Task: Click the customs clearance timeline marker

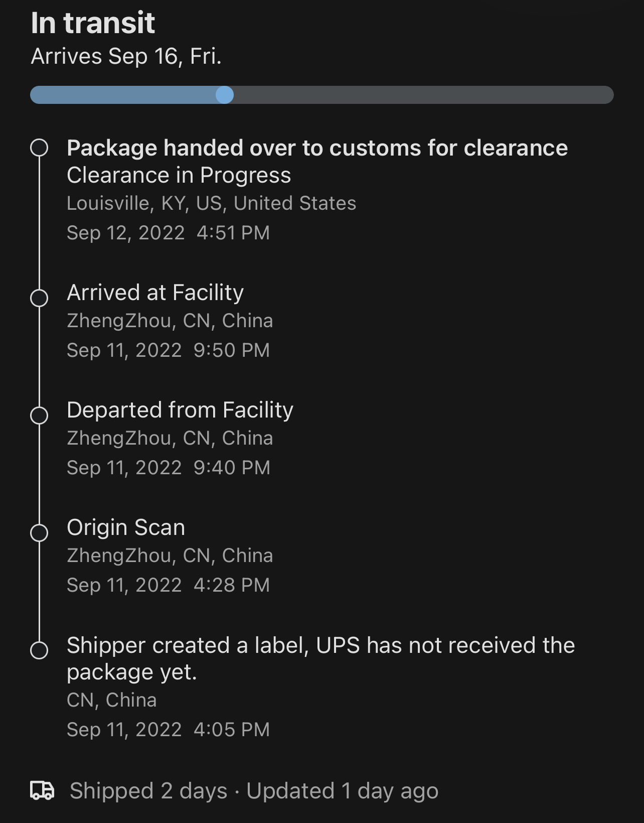Action: pos(39,148)
